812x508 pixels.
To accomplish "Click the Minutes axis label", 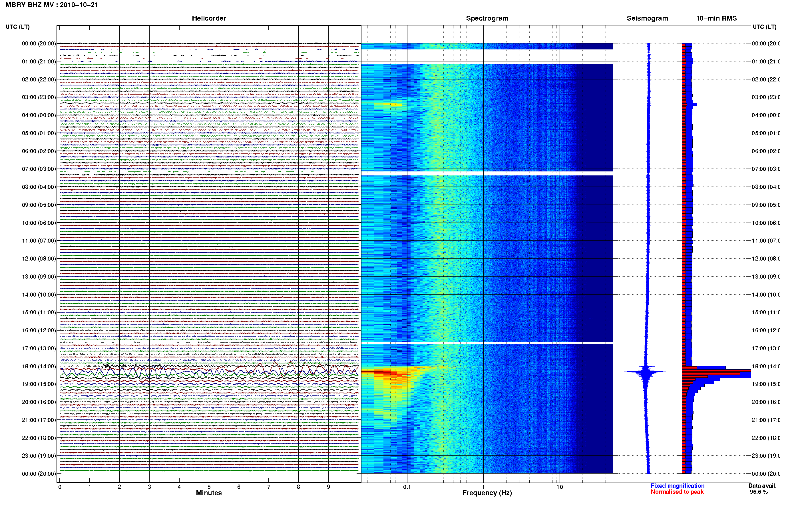I will point(209,493).
